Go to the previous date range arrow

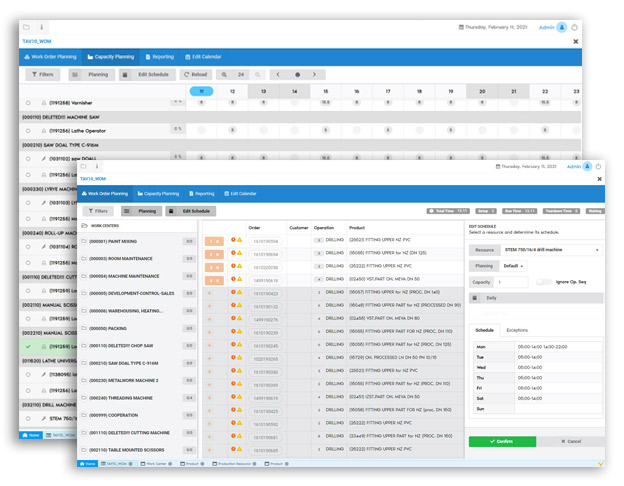coord(278,74)
